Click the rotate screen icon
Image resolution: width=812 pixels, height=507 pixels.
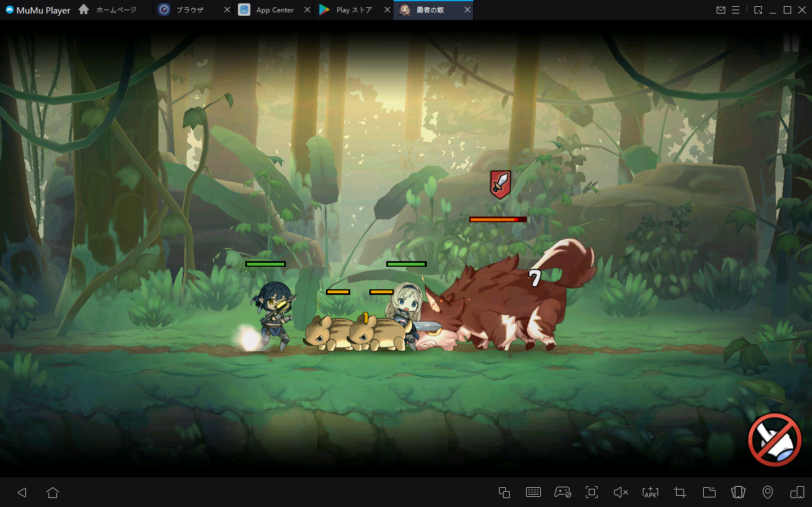[x=738, y=492]
